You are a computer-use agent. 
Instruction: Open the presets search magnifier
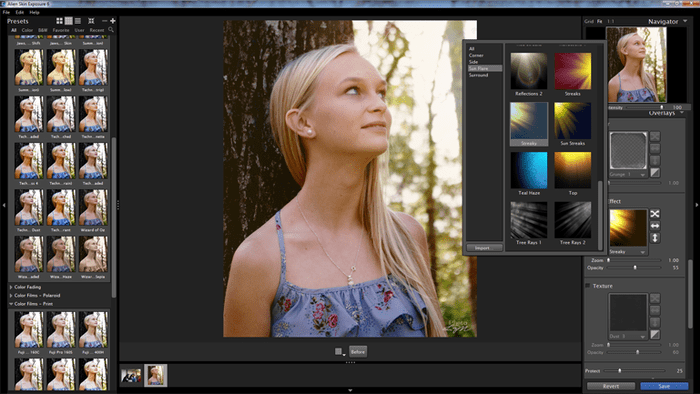coord(111,30)
